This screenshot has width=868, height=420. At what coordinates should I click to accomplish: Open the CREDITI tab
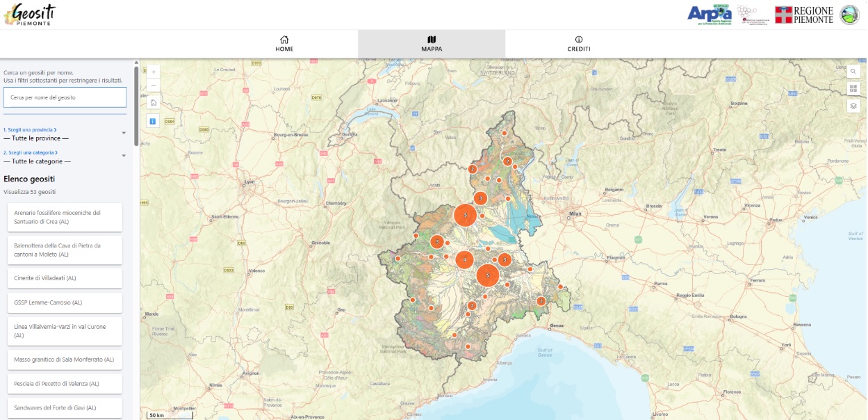click(x=579, y=44)
